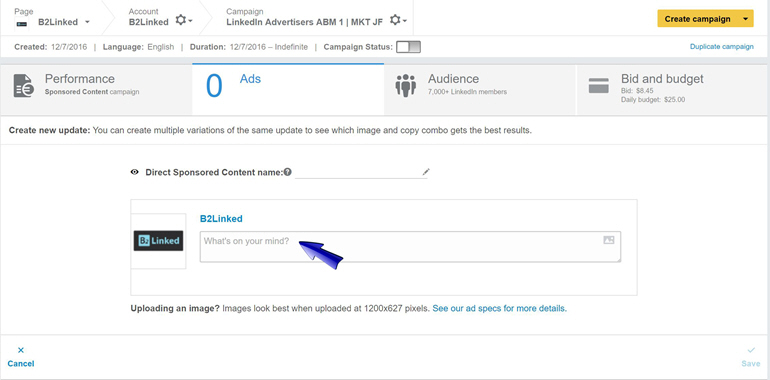
Task: Click the LinkedIn Advertisers ABM 1 campaign name
Action: click(x=304, y=22)
